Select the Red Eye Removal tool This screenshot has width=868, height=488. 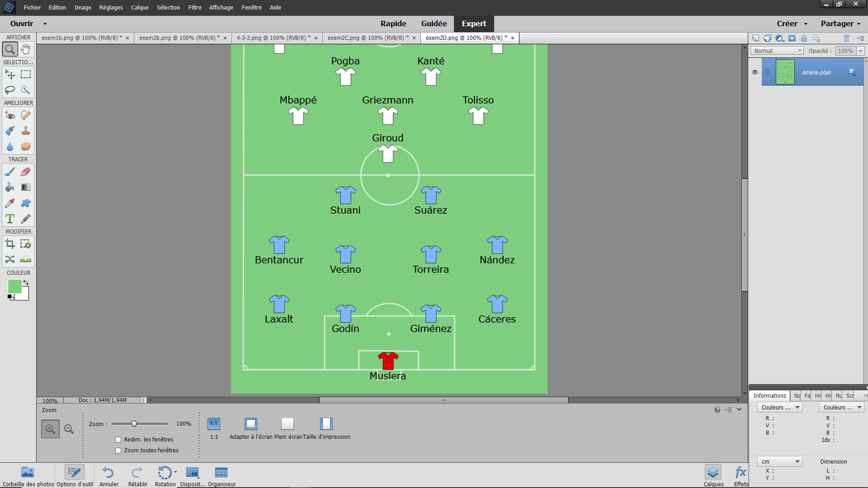tap(10, 115)
